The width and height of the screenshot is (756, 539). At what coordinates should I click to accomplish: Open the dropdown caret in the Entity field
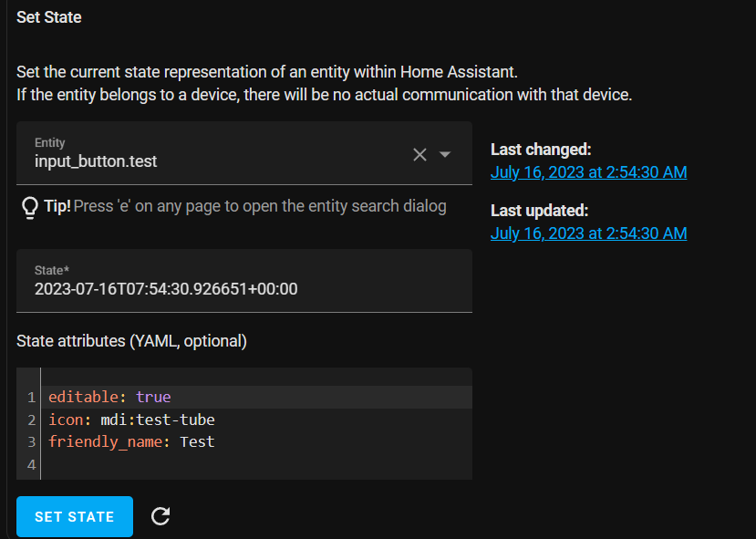(x=444, y=154)
